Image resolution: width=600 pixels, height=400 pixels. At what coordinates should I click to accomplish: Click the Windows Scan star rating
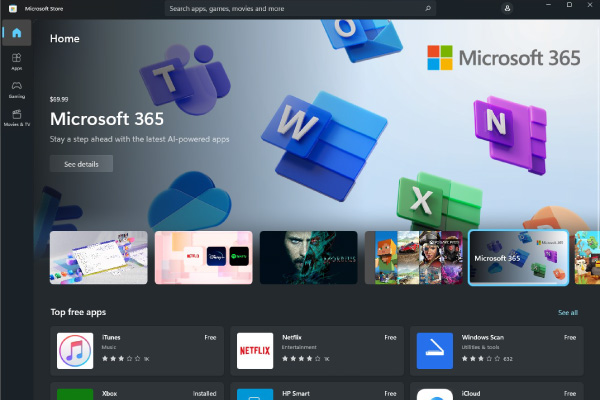(481, 359)
